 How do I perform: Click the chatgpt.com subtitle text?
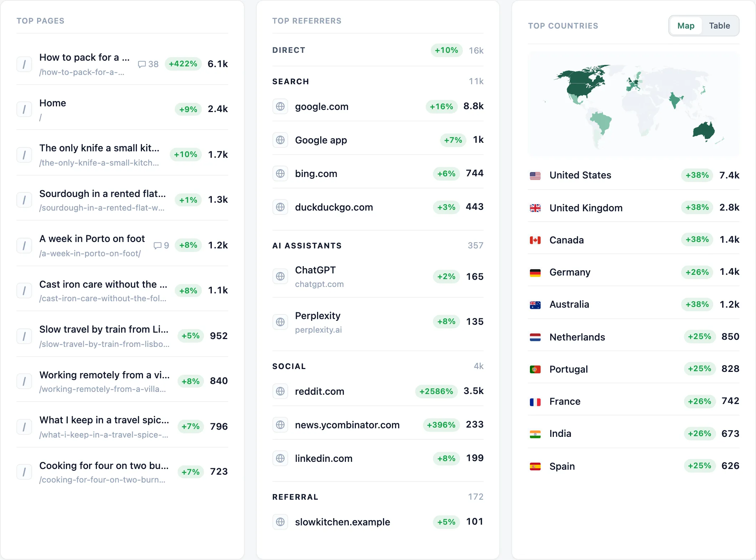pos(320,284)
